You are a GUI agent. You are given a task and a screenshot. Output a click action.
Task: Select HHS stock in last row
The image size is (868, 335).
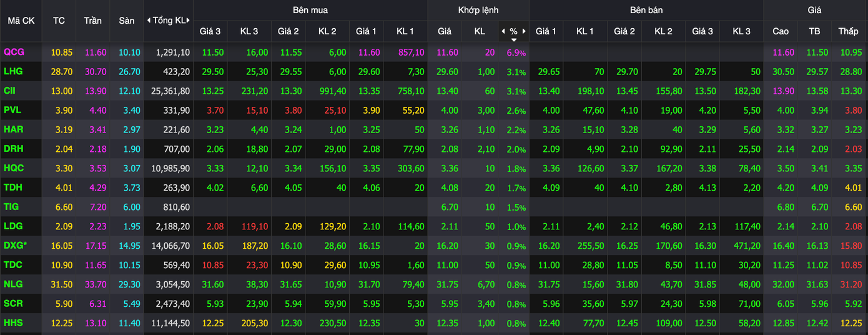click(x=13, y=324)
